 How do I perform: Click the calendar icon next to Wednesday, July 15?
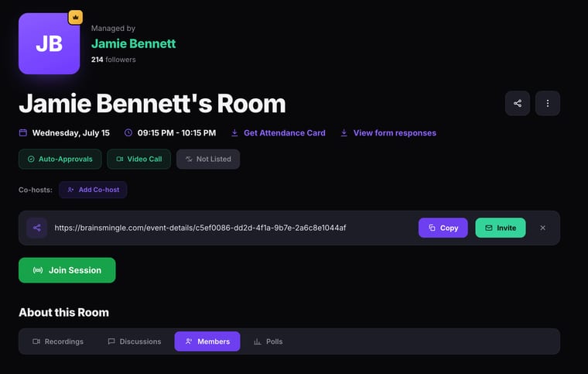point(23,132)
